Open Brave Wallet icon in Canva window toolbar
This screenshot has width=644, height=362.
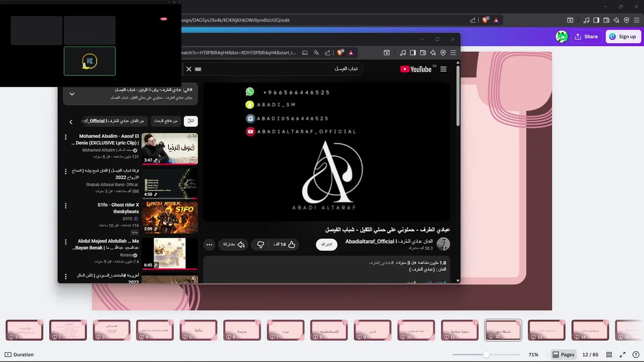[x=606, y=20]
